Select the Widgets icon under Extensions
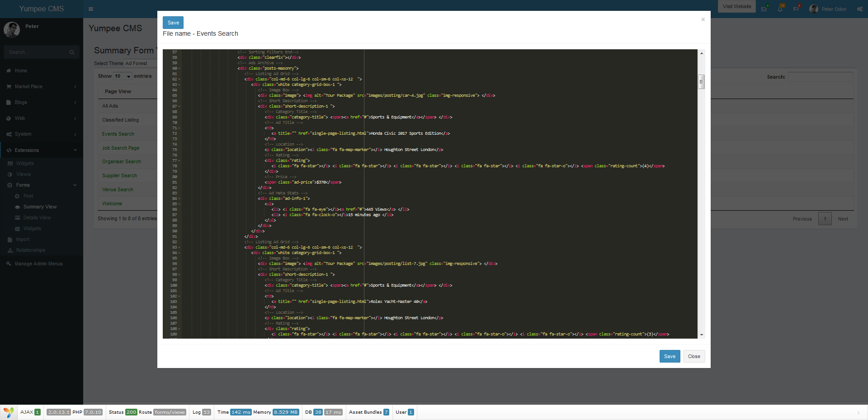 pyautogui.click(x=10, y=163)
